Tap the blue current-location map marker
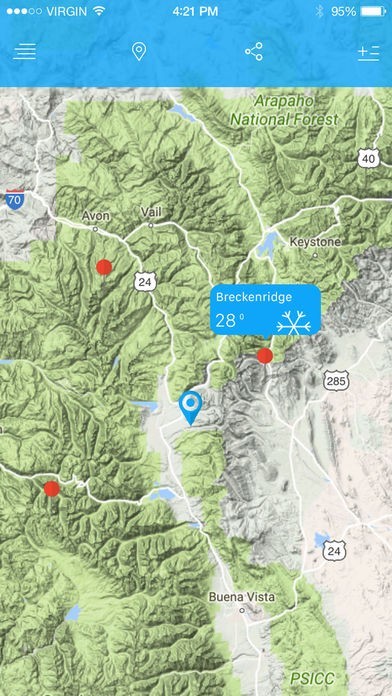Viewport: 392px width, 696px height. click(190, 408)
